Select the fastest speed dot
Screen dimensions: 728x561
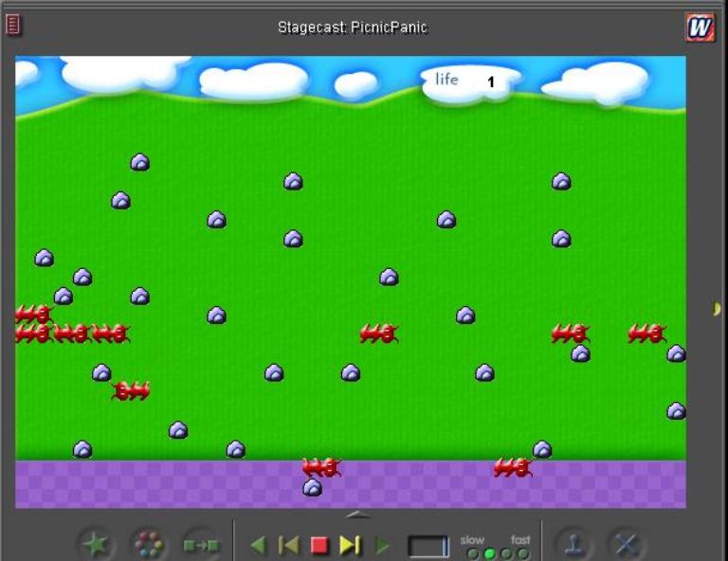(x=522, y=553)
